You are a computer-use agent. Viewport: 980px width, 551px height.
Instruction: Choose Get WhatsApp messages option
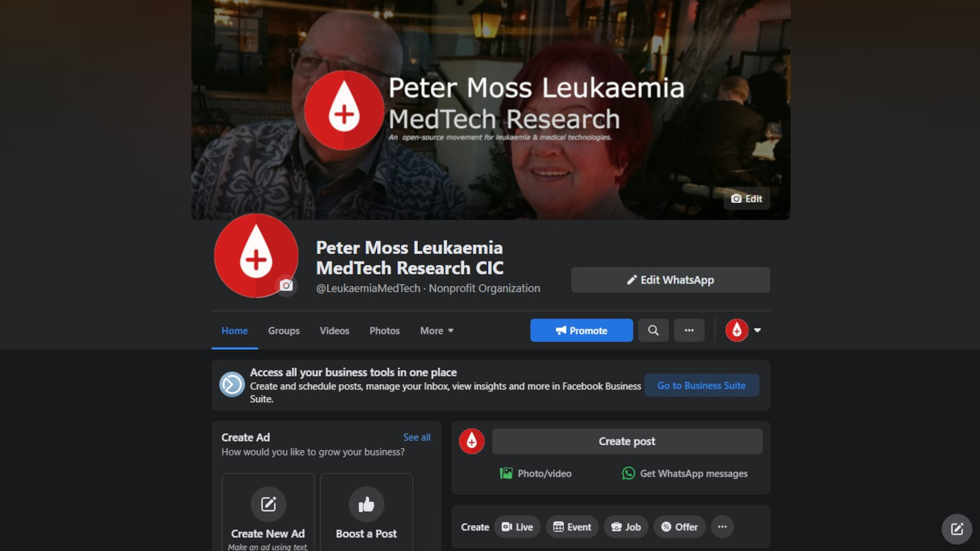684,473
